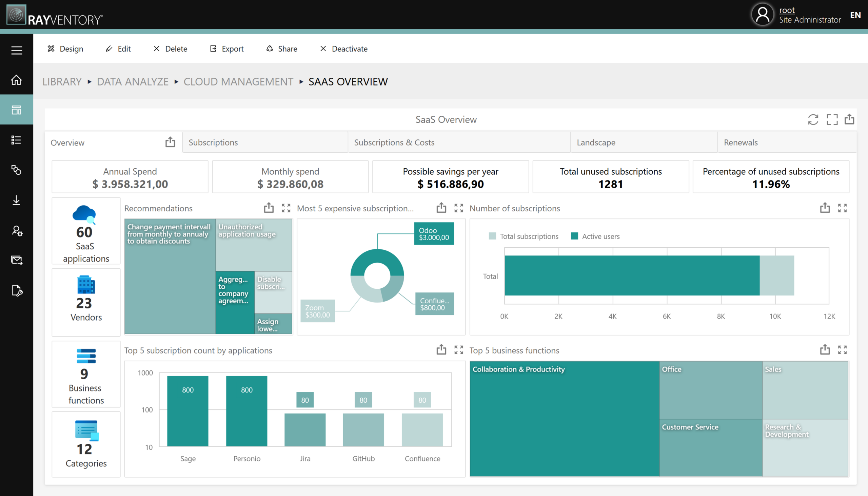Click the Deactivate button in the toolbar
Image resolution: width=868 pixels, height=496 pixels.
[x=343, y=49]
